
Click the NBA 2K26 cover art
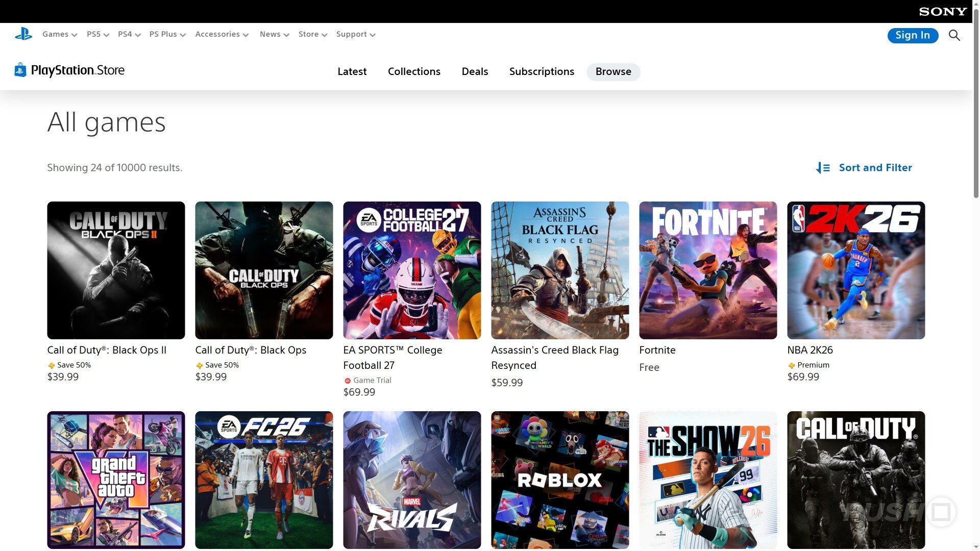coord(856,270)
